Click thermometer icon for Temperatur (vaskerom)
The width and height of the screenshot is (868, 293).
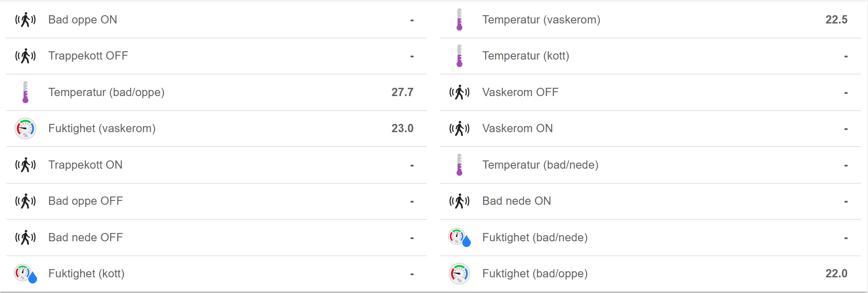pos(459,20)
